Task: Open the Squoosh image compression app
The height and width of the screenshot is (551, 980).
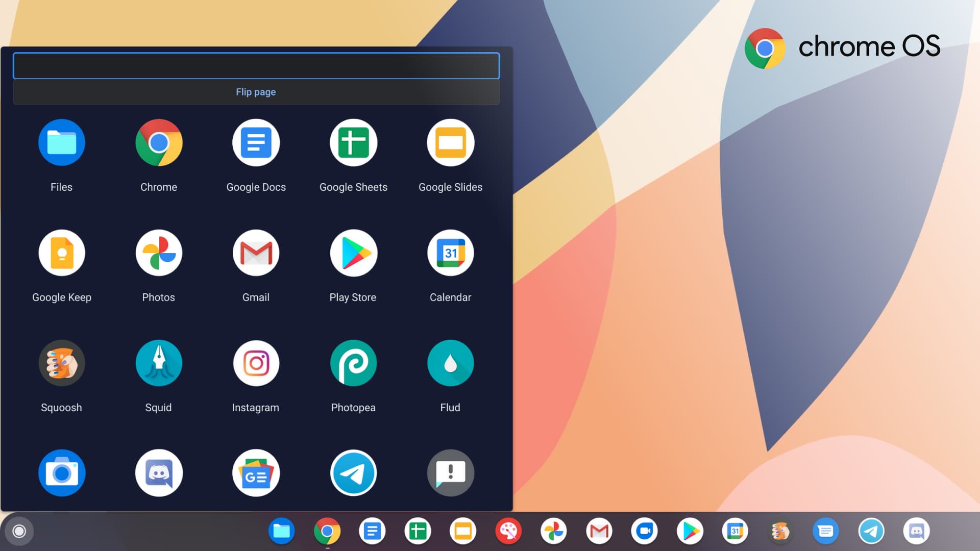Action: click(61, 363)
